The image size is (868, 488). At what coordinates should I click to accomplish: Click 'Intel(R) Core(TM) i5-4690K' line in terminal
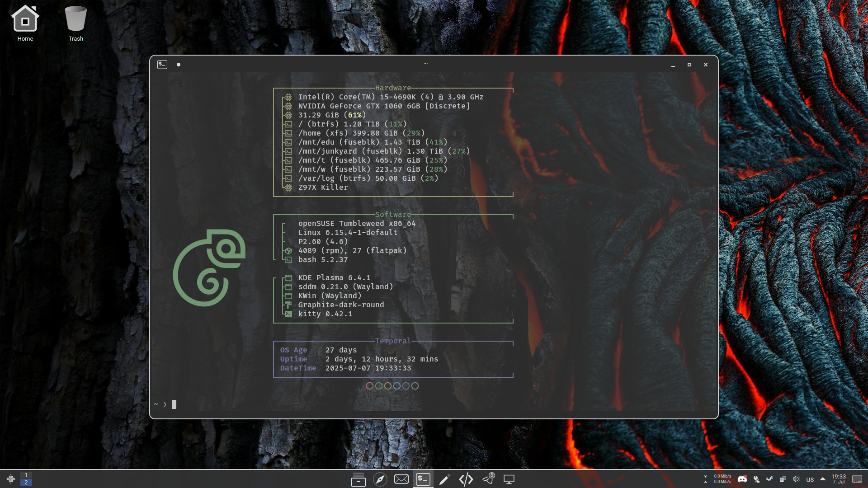(x=391, y=97)
